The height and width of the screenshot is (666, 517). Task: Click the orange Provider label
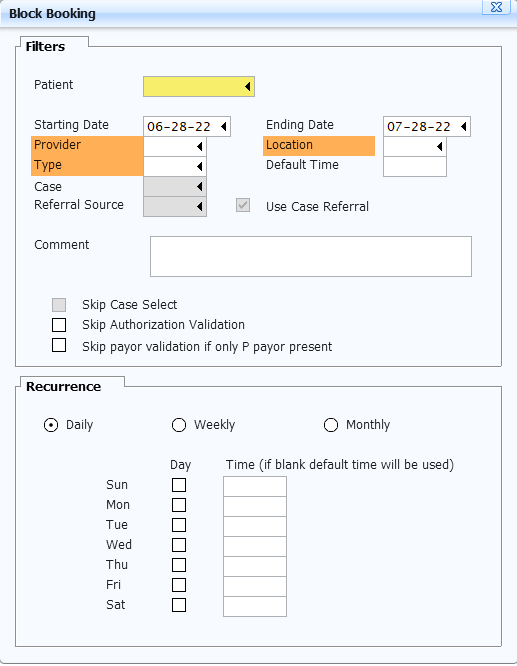87,146
